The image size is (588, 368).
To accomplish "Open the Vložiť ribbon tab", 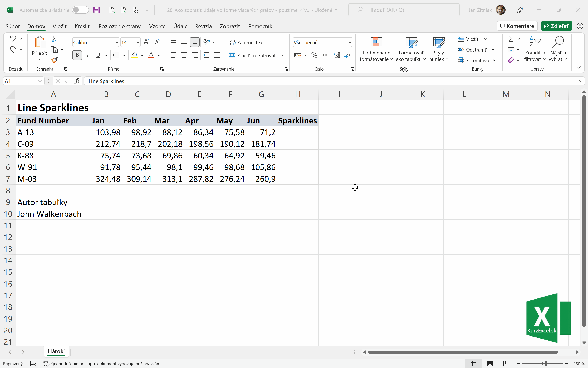I will (x=60, y=26).
